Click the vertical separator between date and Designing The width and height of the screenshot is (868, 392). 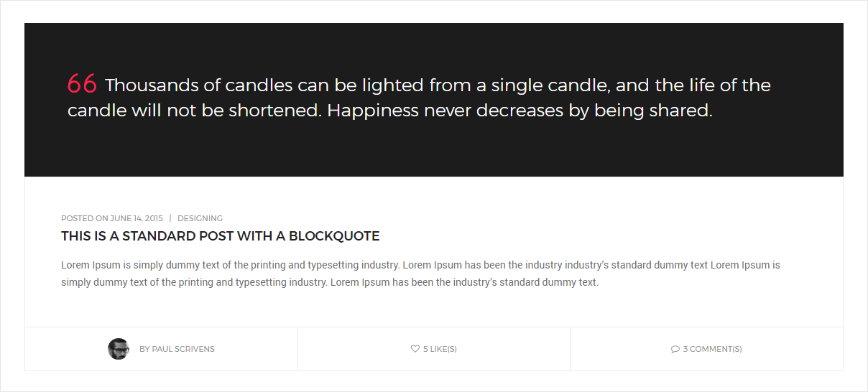point(170,218)
